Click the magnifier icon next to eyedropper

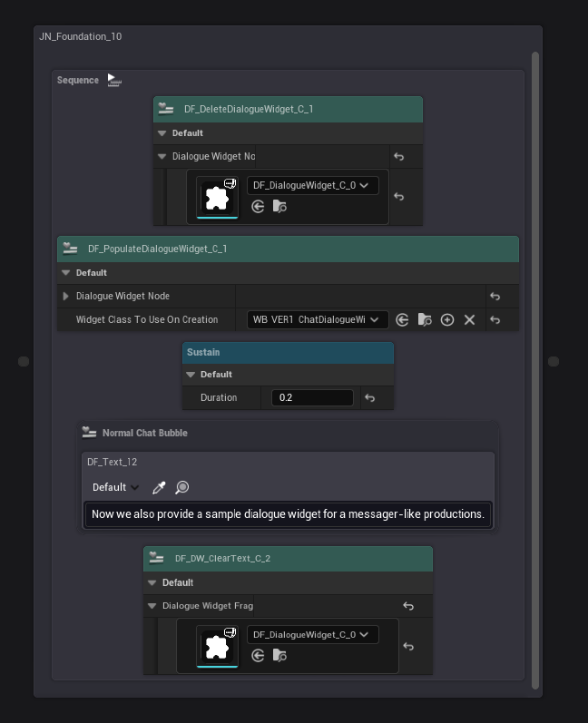182,488
